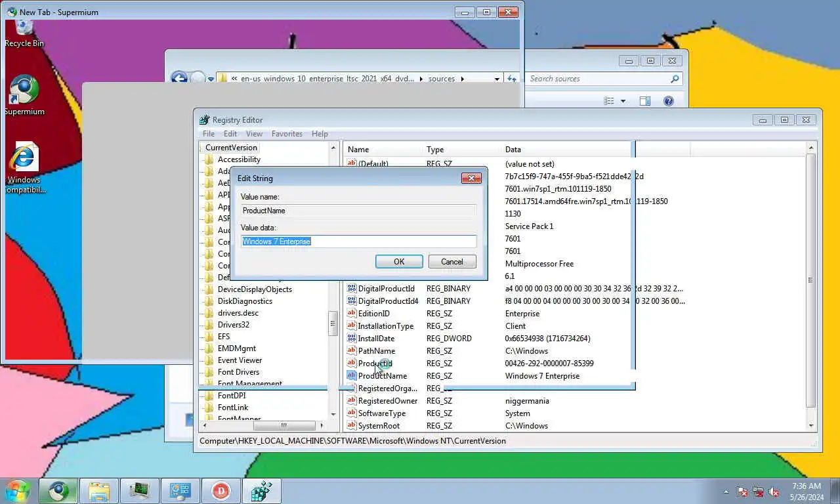Open the Action Center flag tray icon
This screenshot has width=840, height=504.
coord(742,492)
